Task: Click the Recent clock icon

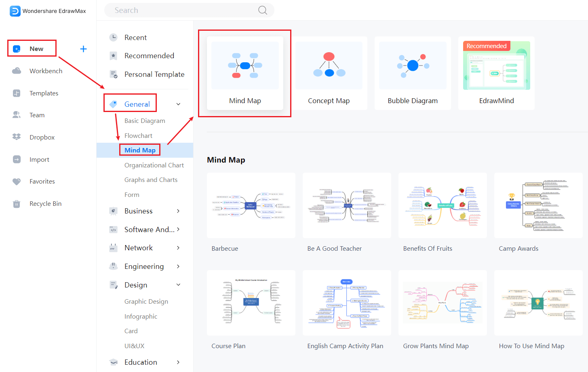Action: pos(114,37)
